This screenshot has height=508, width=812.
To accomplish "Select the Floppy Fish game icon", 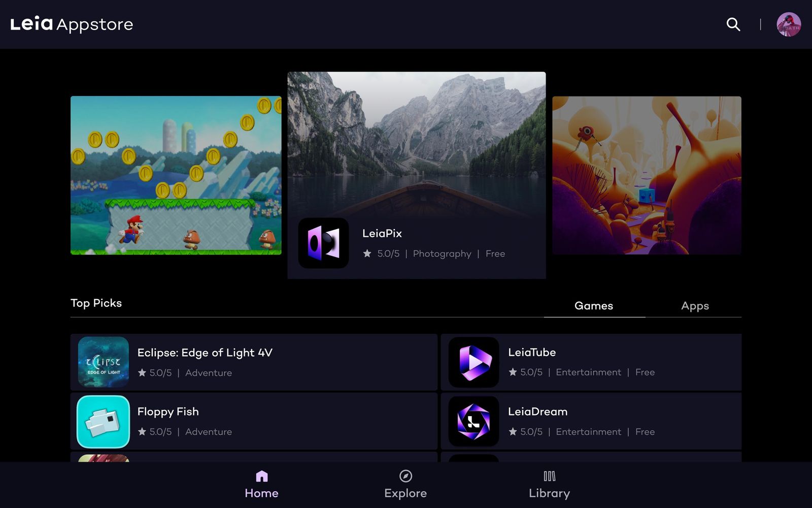I will (104, 422).
